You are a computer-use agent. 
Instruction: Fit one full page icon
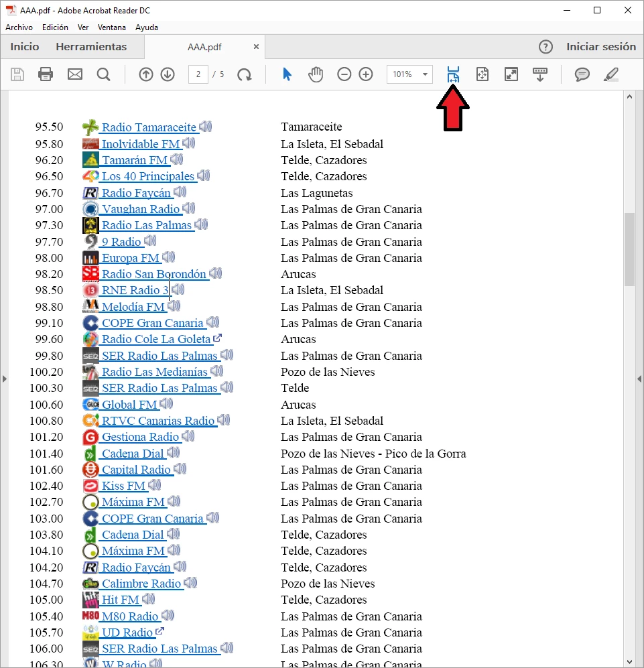coord(482,74)
